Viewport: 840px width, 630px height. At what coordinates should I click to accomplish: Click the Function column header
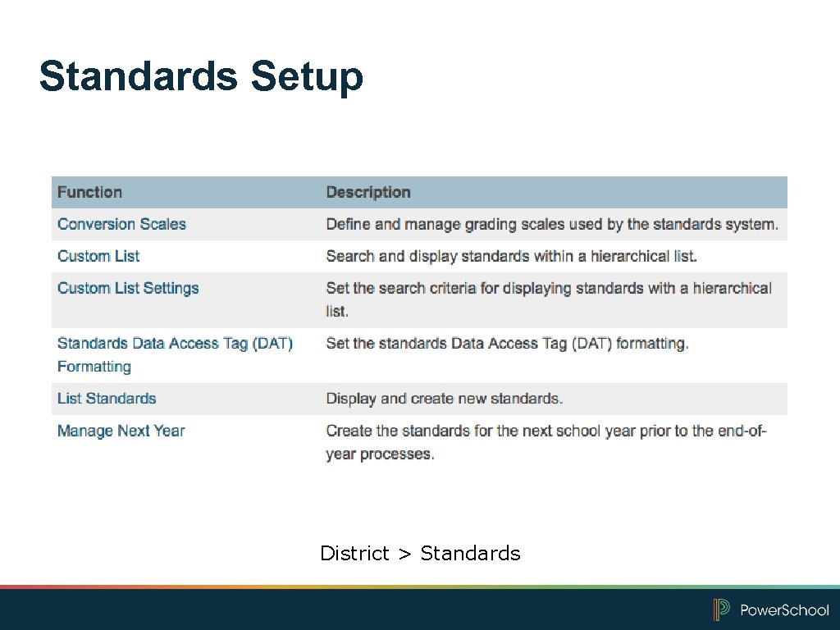tap(90, 192)
